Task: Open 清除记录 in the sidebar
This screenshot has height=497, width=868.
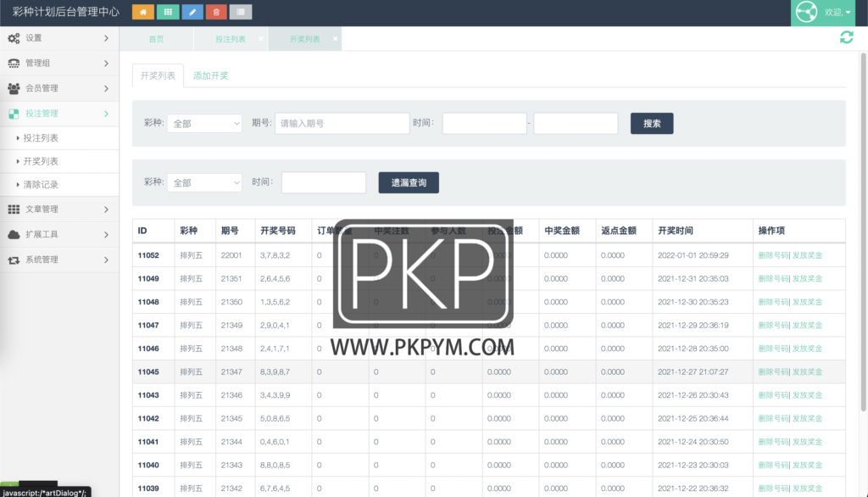Action: (x=41, y=185)
